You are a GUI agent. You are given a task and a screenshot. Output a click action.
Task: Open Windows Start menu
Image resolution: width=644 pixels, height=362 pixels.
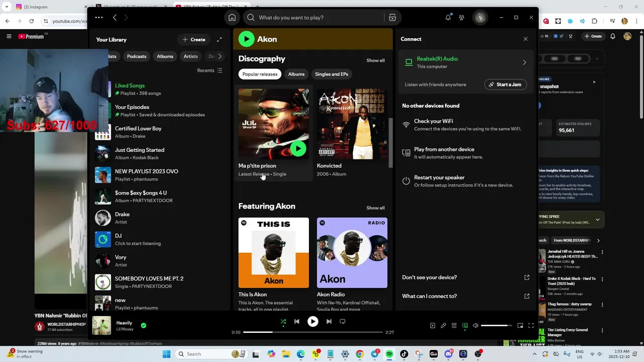[x=167, y=354]
